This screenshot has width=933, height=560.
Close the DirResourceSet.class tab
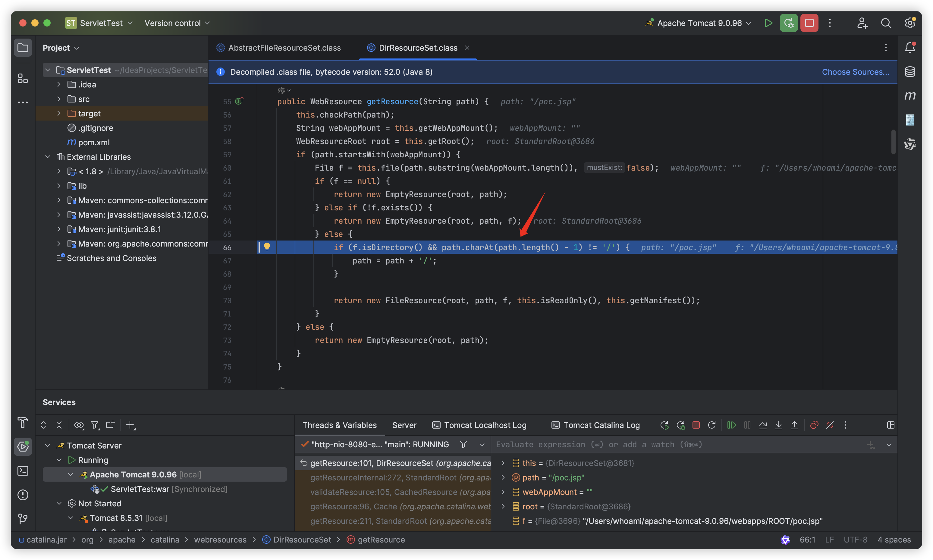[467, 48]
